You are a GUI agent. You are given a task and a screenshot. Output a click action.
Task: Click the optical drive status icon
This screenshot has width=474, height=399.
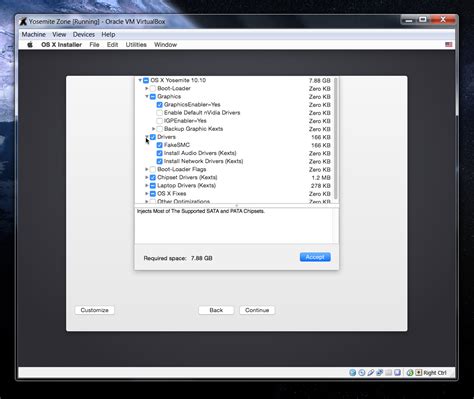[362, 373]
